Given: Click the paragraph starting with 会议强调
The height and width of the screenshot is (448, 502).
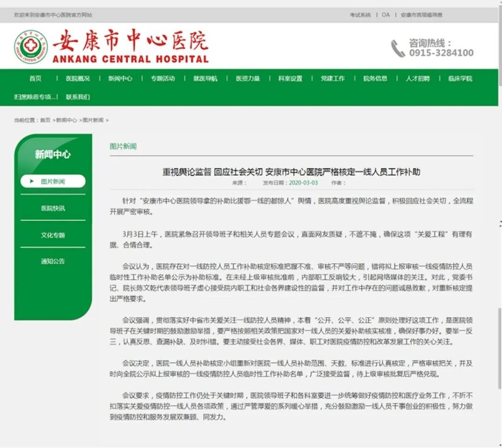Looking at the screenshot, I should pyautogui.click(x=291, y=331).
